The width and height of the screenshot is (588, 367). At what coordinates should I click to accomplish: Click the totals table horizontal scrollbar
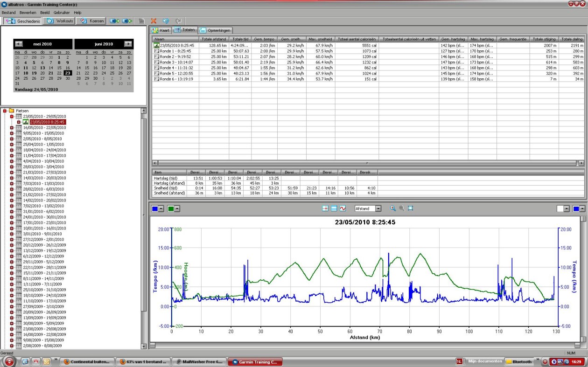pyautogui.click(x=368, y=163)
